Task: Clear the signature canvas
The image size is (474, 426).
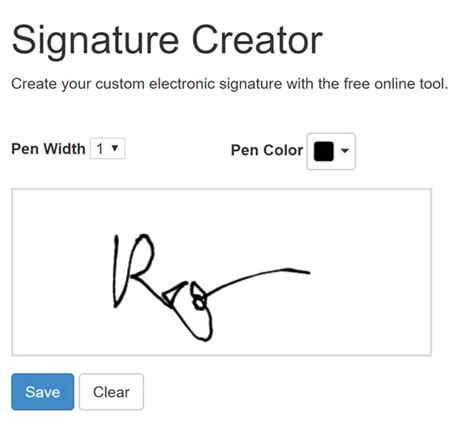Action: pyautogui.click(x=111, y=392)
